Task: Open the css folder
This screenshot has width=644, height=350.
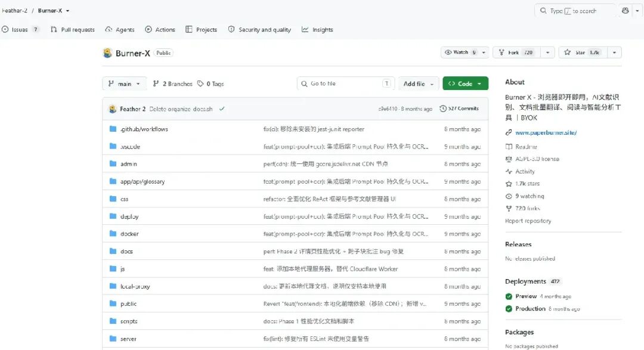Action: tap(125, 199)
